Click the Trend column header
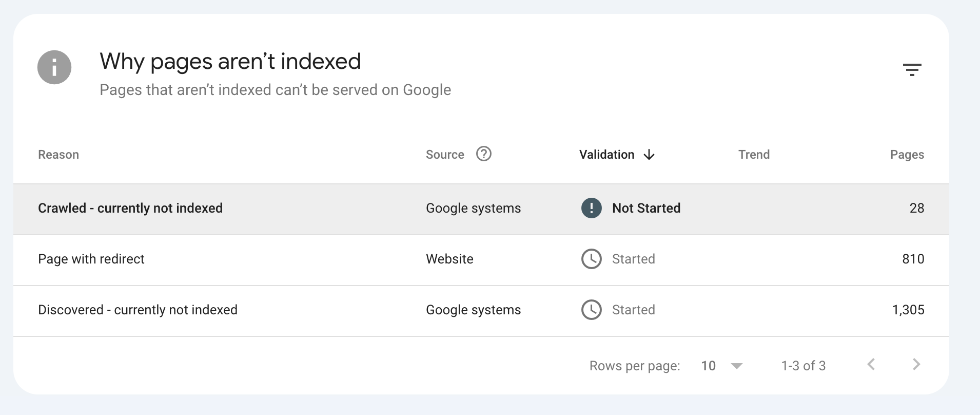The height and width of the screenshot is (415, 980). 754,155
